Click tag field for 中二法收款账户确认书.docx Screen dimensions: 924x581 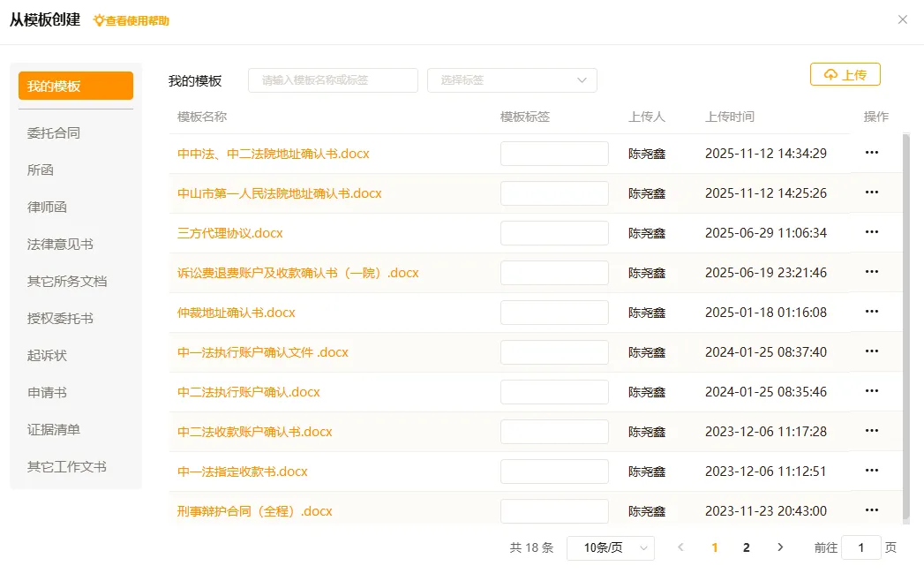(554, 432)
